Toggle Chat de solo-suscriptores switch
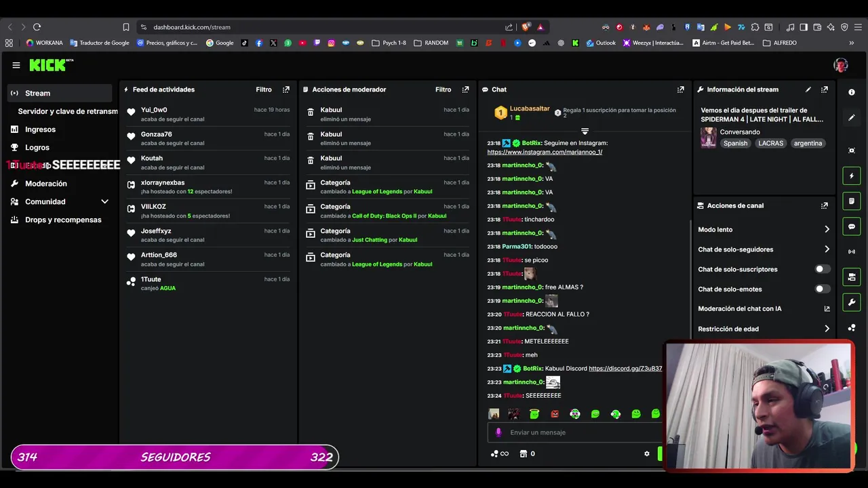The height and width of the screenshot is (488, 868). 823,269
